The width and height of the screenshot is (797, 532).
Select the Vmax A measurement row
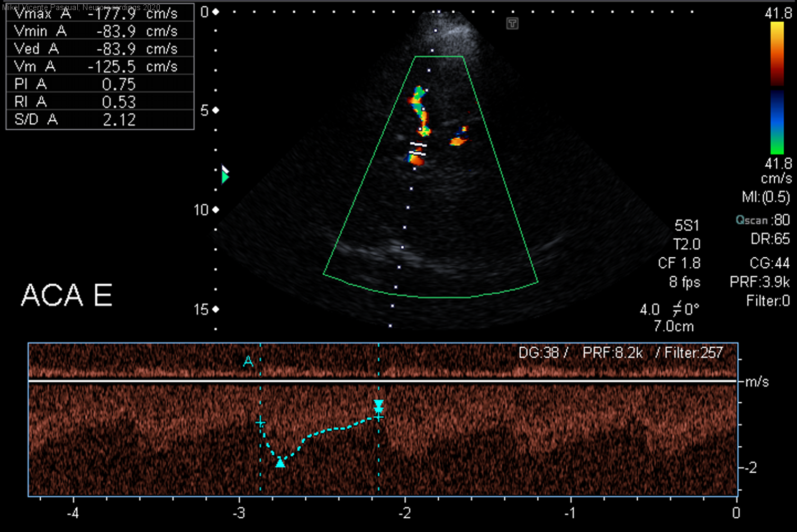[99, 14]
